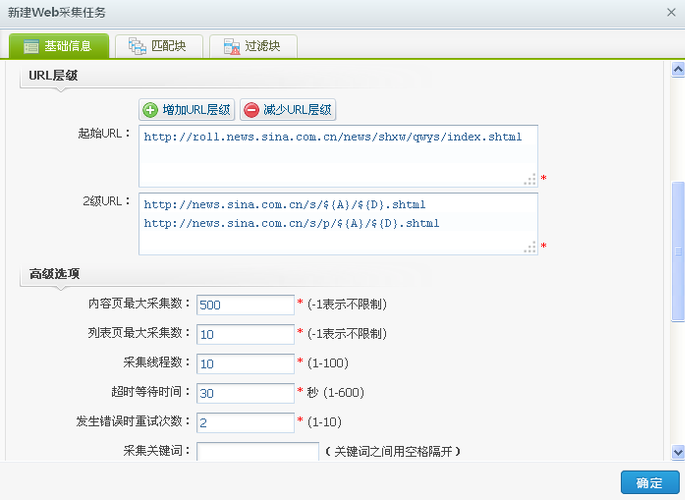Viewport: 685px width, 500px height.
Task: Click resize grip of 2级URL textarea
Action: [530, 247]
